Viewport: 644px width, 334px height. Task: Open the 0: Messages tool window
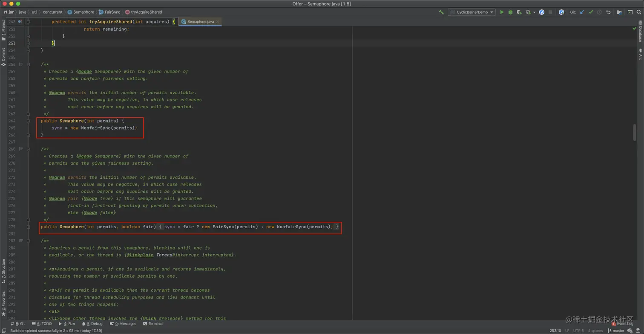tap(123, 324)
